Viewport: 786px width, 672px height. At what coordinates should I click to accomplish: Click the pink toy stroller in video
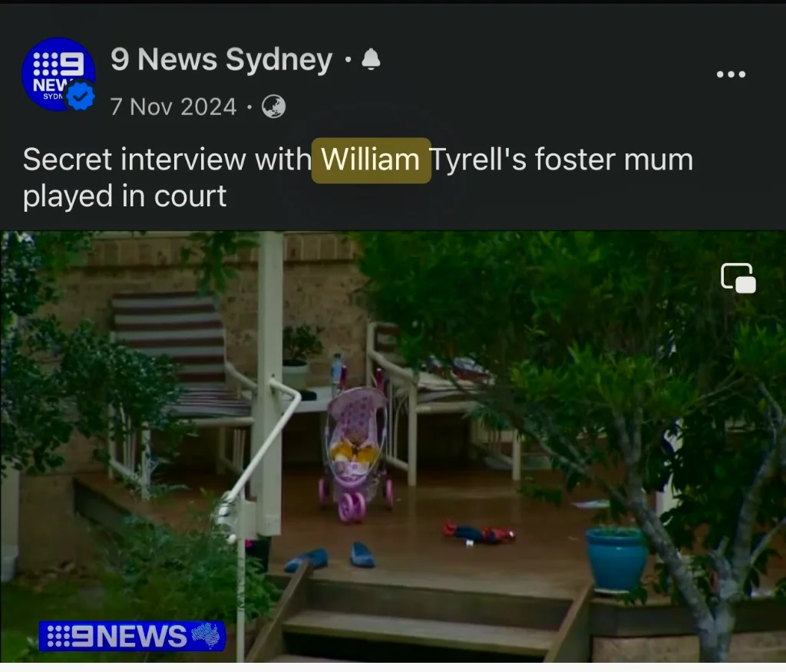[x=355, y=453]
